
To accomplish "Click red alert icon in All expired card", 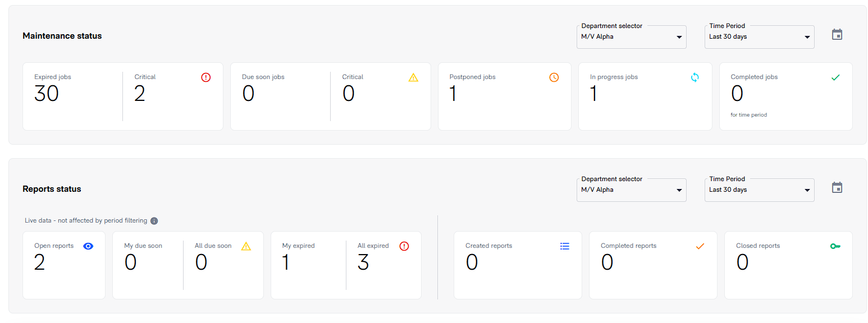I will coord(404,246).
